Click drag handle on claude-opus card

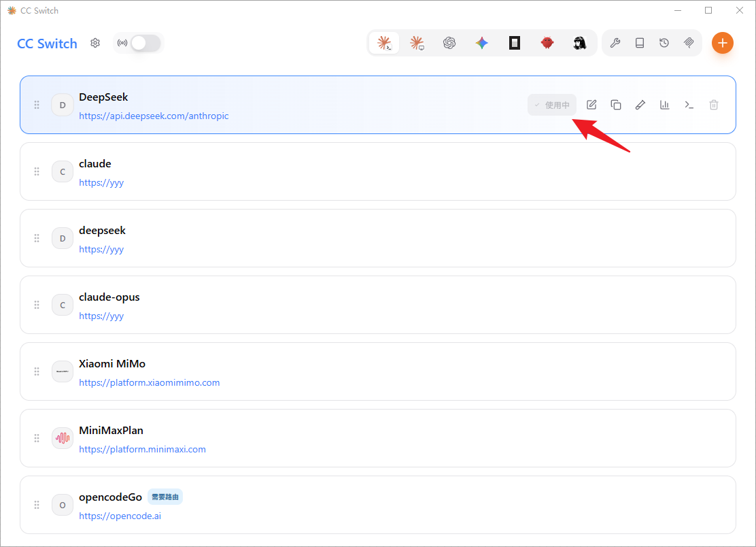(37, 305)
